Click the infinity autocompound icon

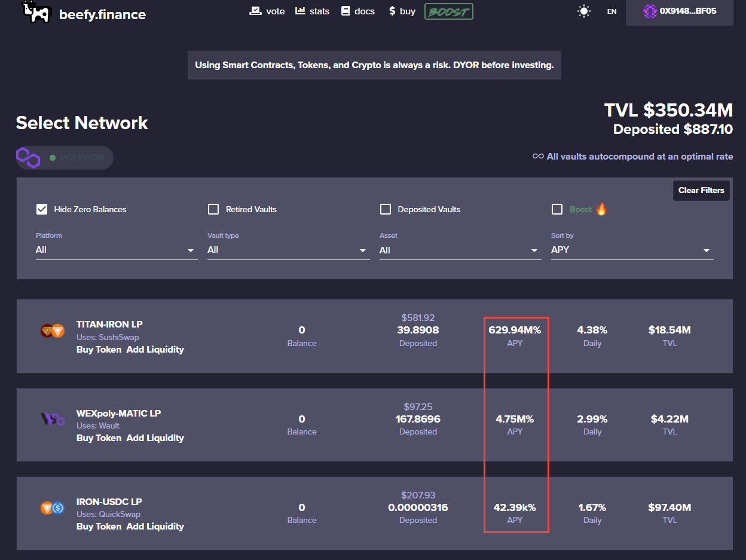[x=538, y=157]
